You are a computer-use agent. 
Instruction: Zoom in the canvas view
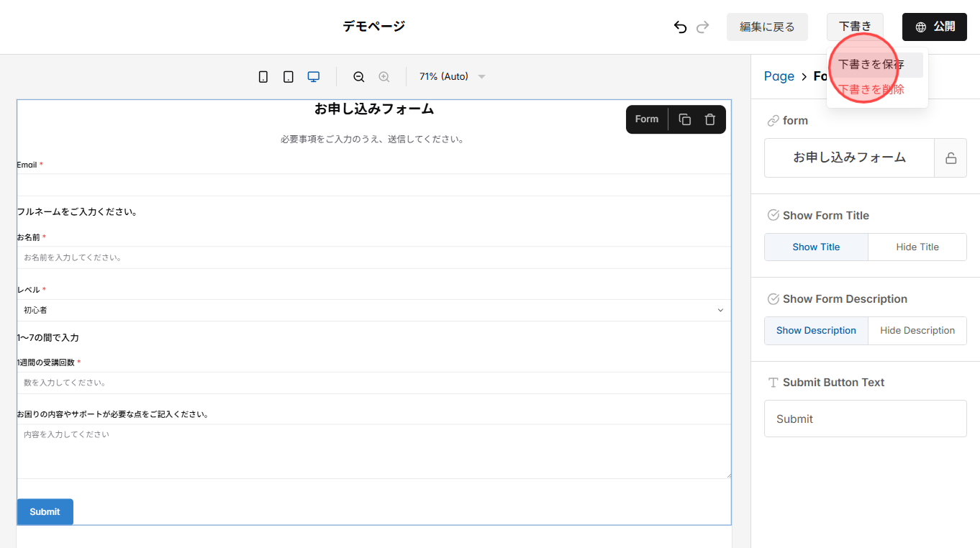pos(384,76)
